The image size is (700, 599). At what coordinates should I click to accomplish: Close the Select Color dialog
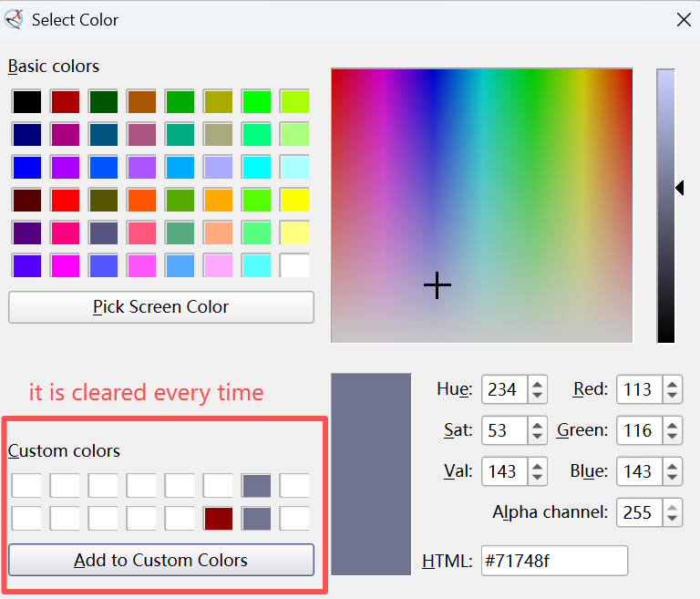tap(684, 19)
